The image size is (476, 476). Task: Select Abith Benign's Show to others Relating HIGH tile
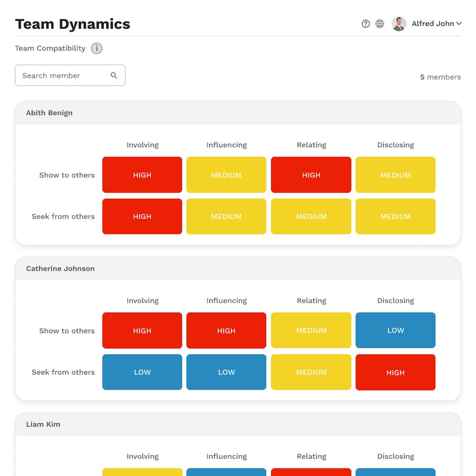[311, 175]
